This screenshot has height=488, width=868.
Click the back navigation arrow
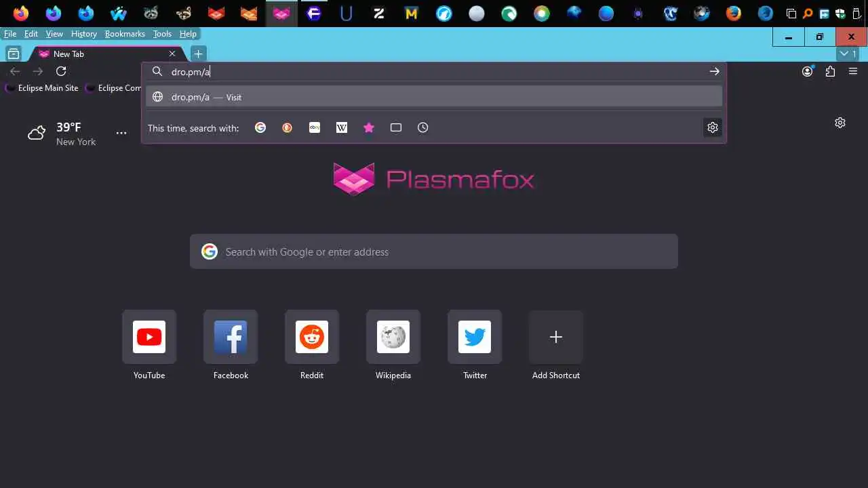coord(15,71)
